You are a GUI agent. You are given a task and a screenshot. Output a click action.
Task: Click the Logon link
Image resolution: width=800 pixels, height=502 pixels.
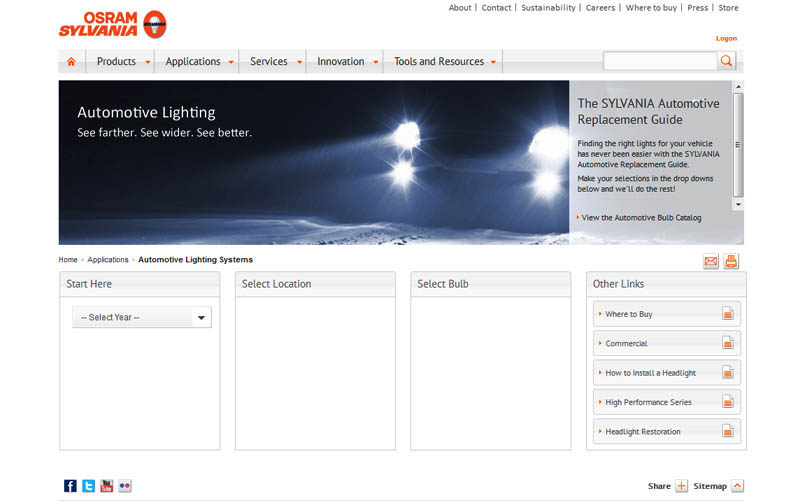(726, 38)
